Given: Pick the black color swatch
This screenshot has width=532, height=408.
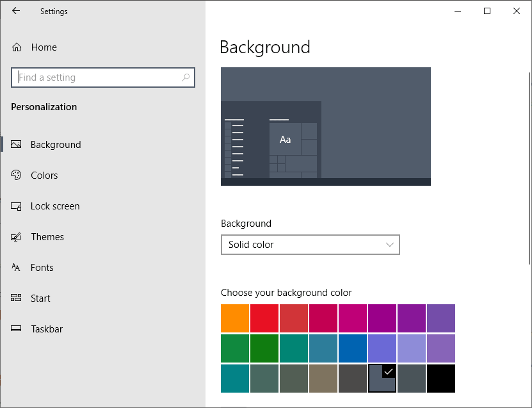Looking at the screenshot, I should 440,379.
